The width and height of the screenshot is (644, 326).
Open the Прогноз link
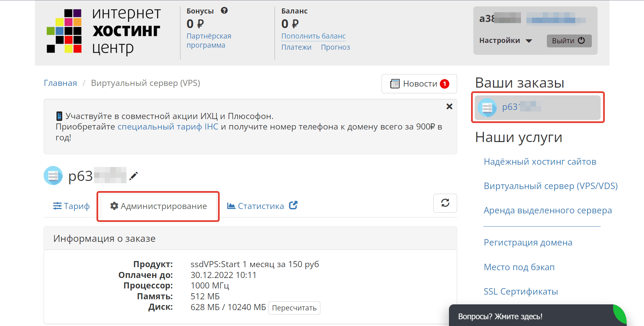(335, 47)
